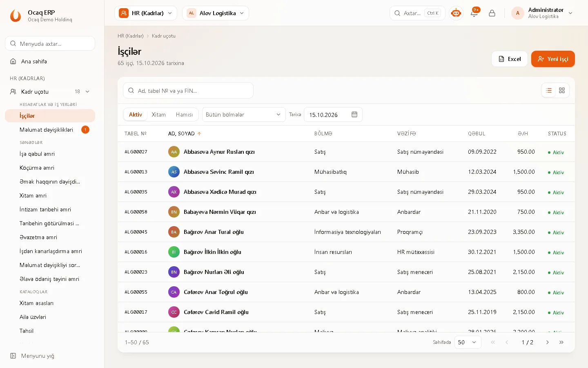This screenshot has height=368, width=588.
Task: Click the Yeni işçi button
Action: (553, 59)
